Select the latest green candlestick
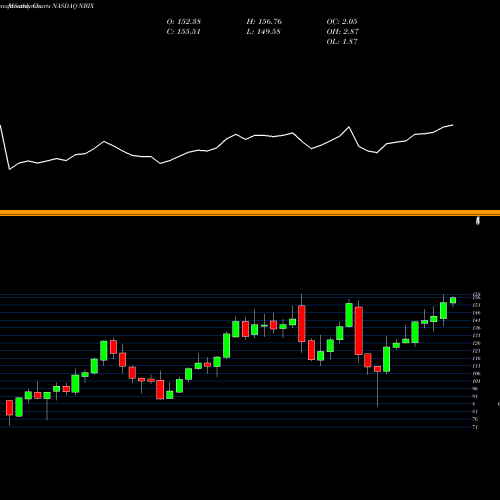Viewport: 500px width, 500px height. click(453, 300)
